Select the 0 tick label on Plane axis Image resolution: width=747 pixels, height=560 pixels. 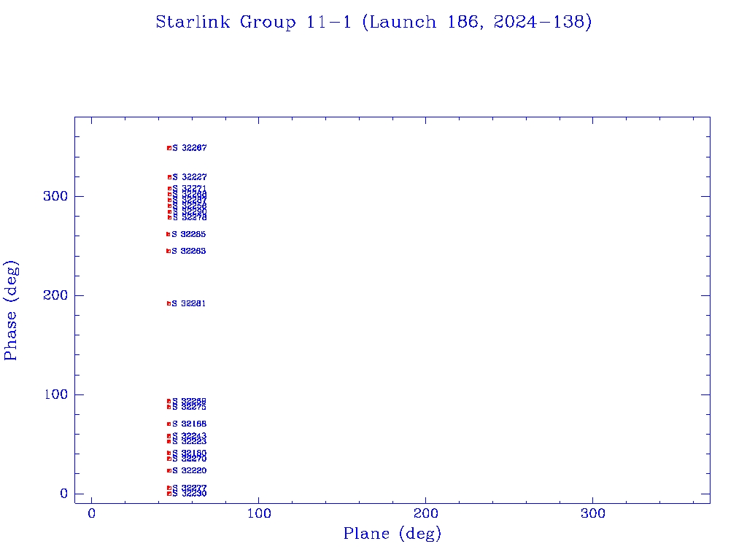92,514
